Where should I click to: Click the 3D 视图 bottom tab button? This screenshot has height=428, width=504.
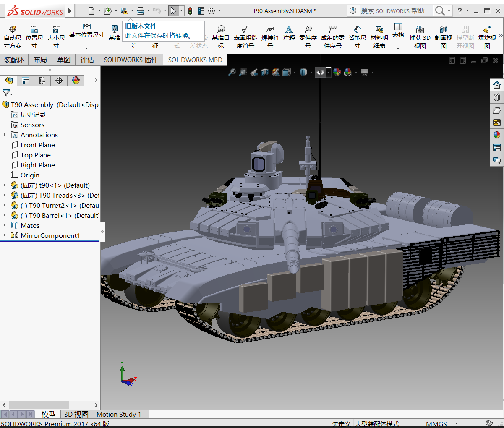pos(76,415)
